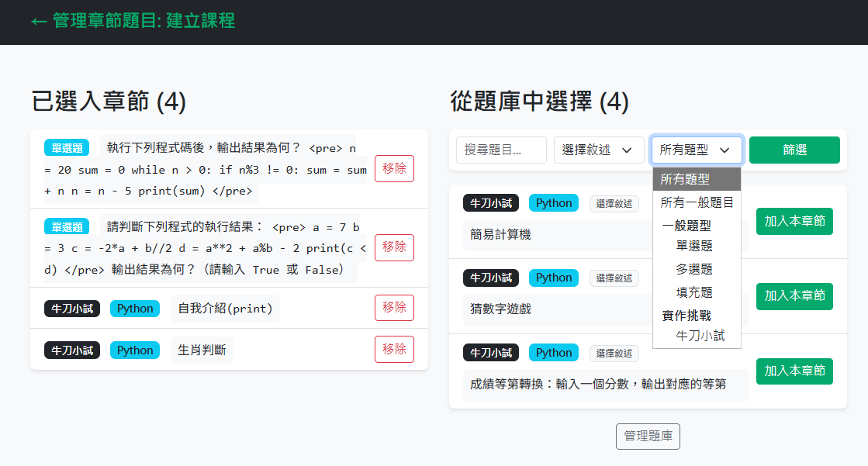Remove 自我介紹(print) from the chapter
The width and height of the screenshot is (868, 466).
click(x=394, y=308)
